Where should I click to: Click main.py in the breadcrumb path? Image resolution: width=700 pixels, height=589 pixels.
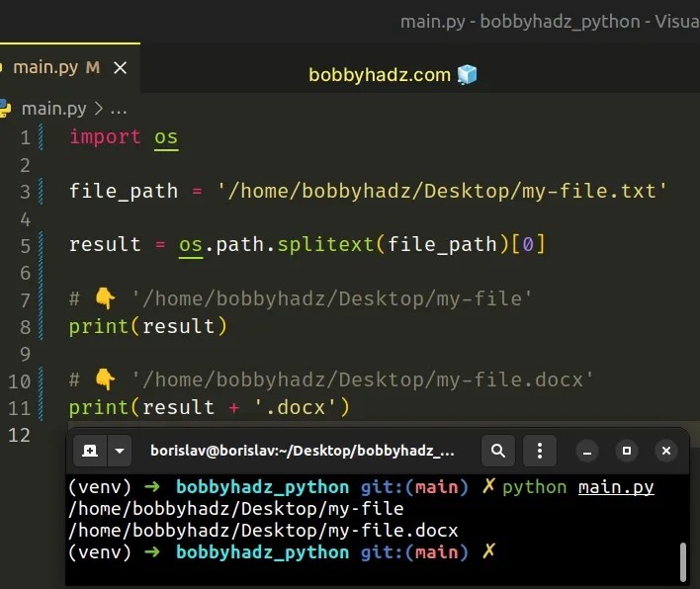54,109
